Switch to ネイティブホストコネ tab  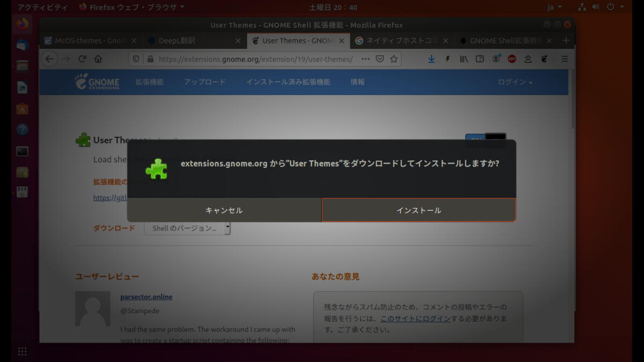402,41
